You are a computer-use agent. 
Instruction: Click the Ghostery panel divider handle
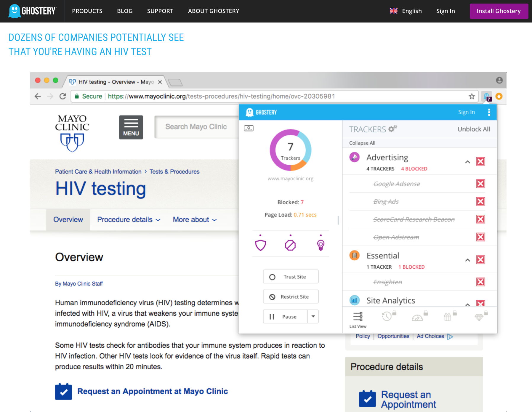(x=338, y=220)
